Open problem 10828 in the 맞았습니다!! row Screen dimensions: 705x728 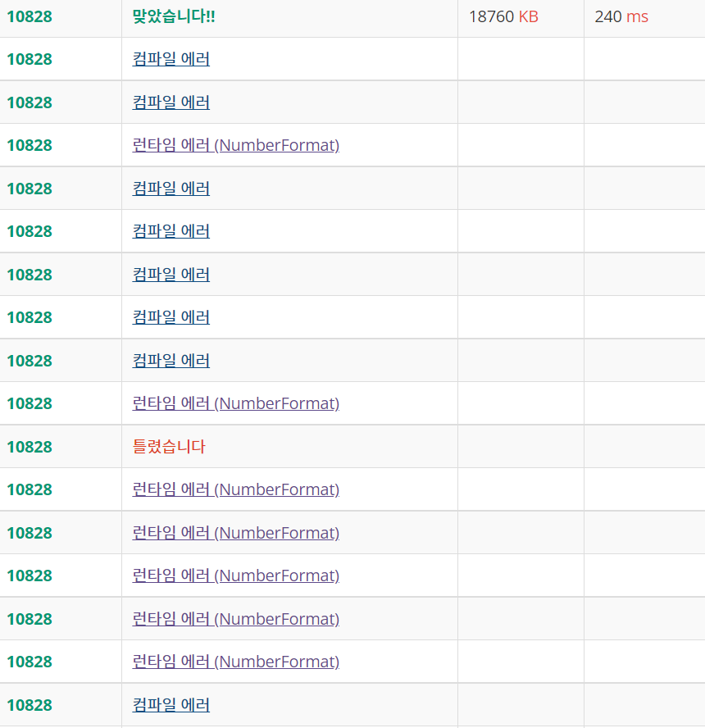pyautogui.click(x=30, y=16)
